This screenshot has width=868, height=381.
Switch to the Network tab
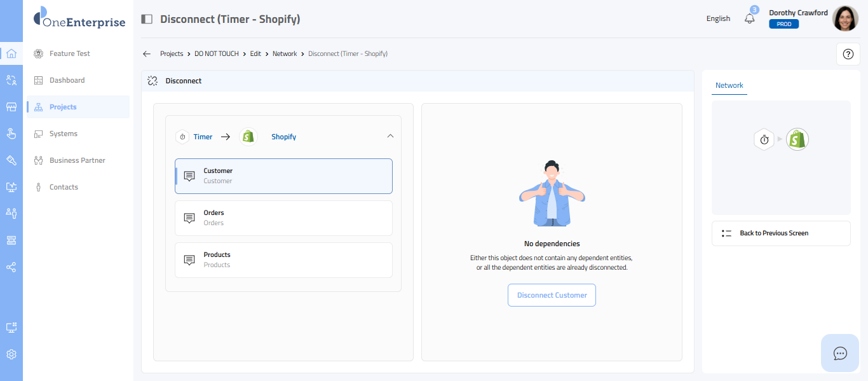tap(729, 85)
